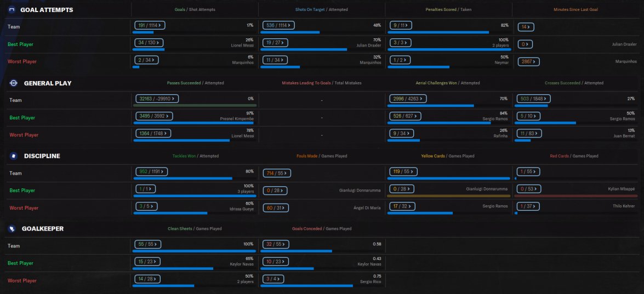Click Shots On Target / Attempted header
The height and width of the screenshot is (294, 644).
pos(322,9)
